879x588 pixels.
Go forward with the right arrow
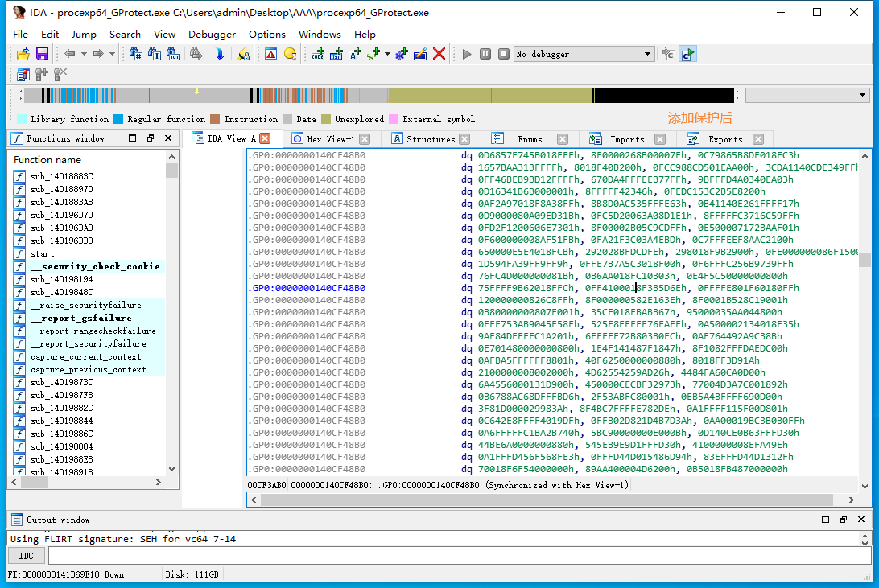(x=98, y=54)
